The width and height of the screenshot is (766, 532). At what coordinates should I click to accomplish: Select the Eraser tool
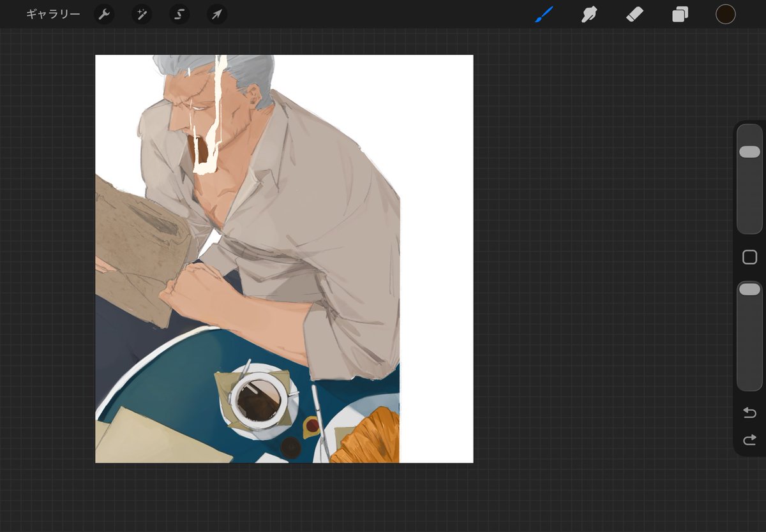[x=635, y=14]
